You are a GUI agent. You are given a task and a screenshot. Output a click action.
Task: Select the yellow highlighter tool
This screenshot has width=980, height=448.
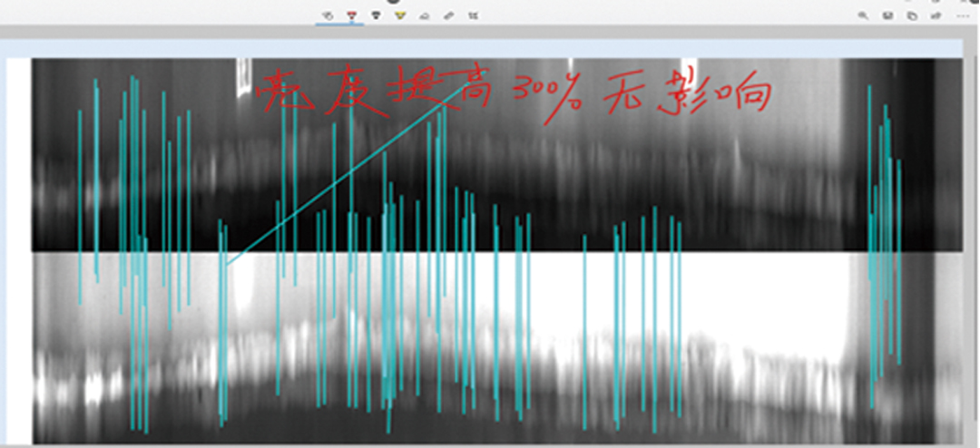pyautogui.click(x=400, y=15)
